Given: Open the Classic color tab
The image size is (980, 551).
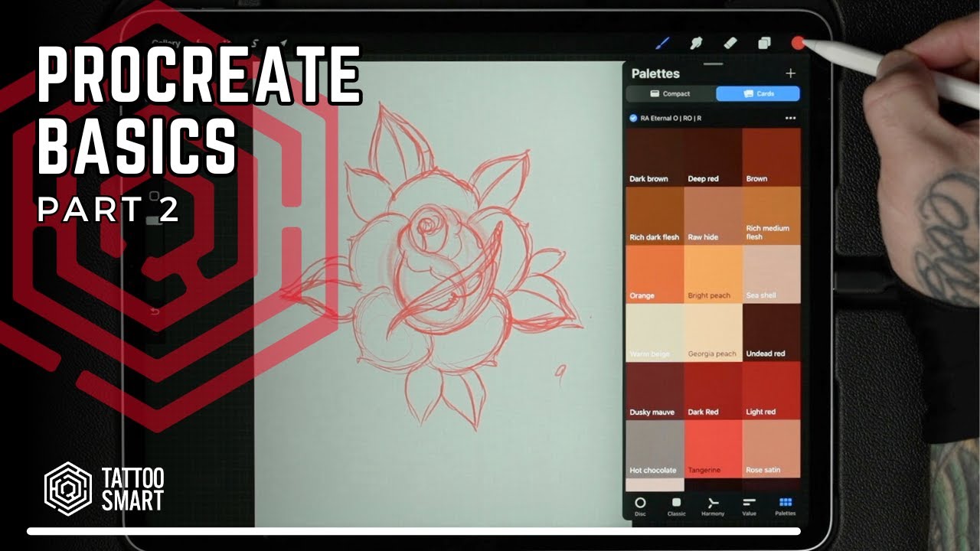Looking at the screenshot, I should pyautogui.click(x=676, y=506).
